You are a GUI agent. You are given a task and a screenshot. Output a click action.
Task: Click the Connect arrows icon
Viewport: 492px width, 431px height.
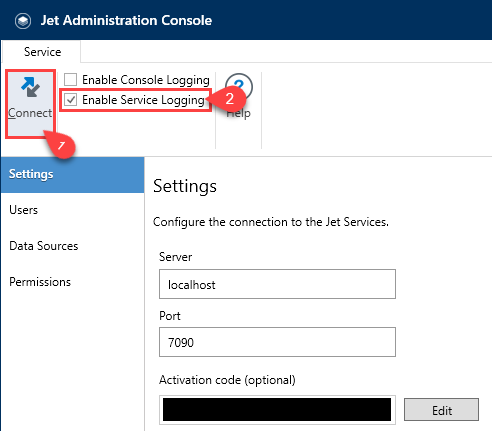(x=30, y=87)
